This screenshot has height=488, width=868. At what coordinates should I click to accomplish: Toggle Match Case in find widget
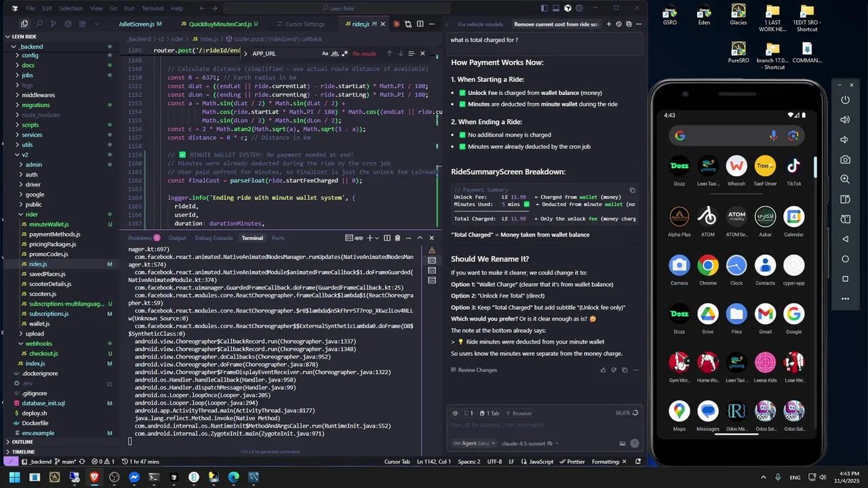click(x=325, y=54)
